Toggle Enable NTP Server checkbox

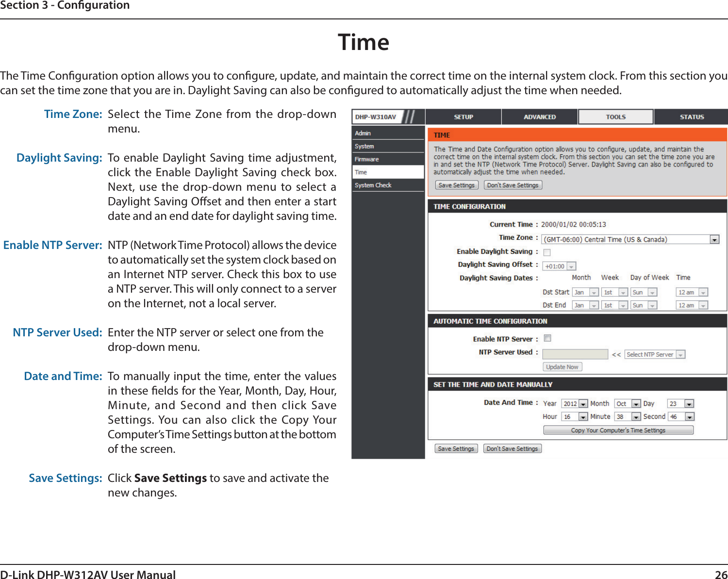click(547, 338)
